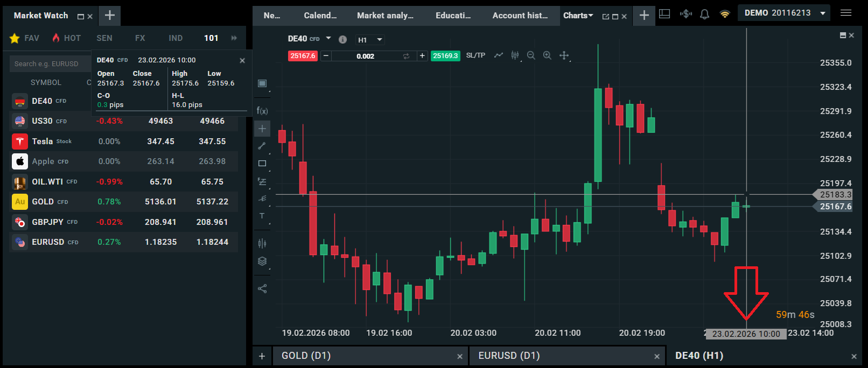
Task: Switch to line chart style icon
Action: pos(499,55)
